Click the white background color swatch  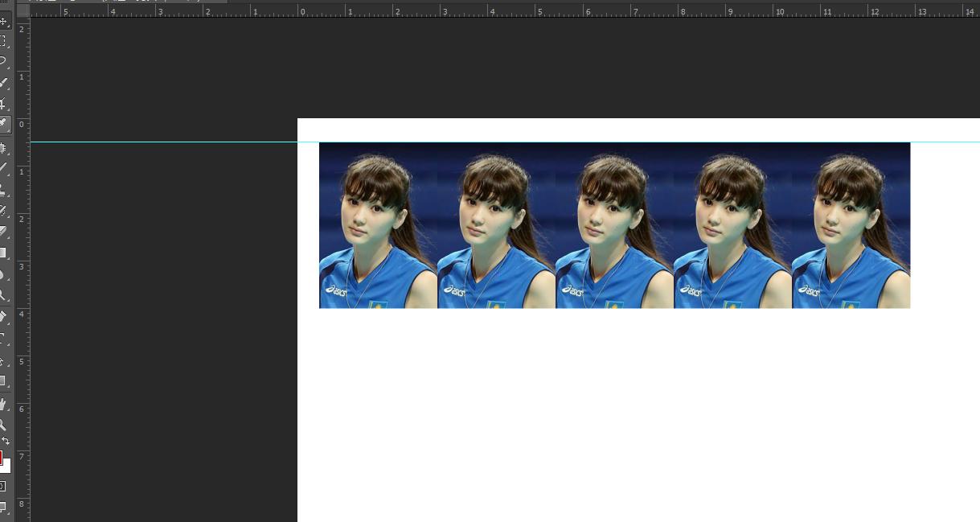[x=6, y=467]
